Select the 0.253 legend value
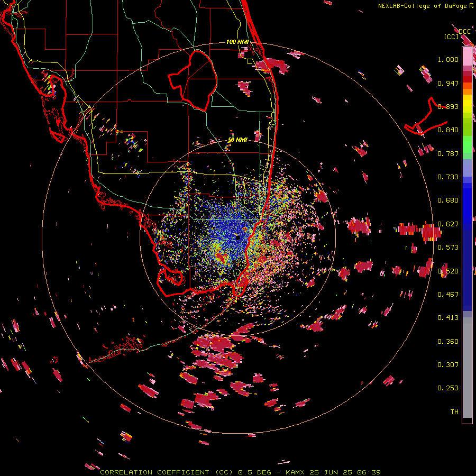Screen dimensions: 476x476 448,388
